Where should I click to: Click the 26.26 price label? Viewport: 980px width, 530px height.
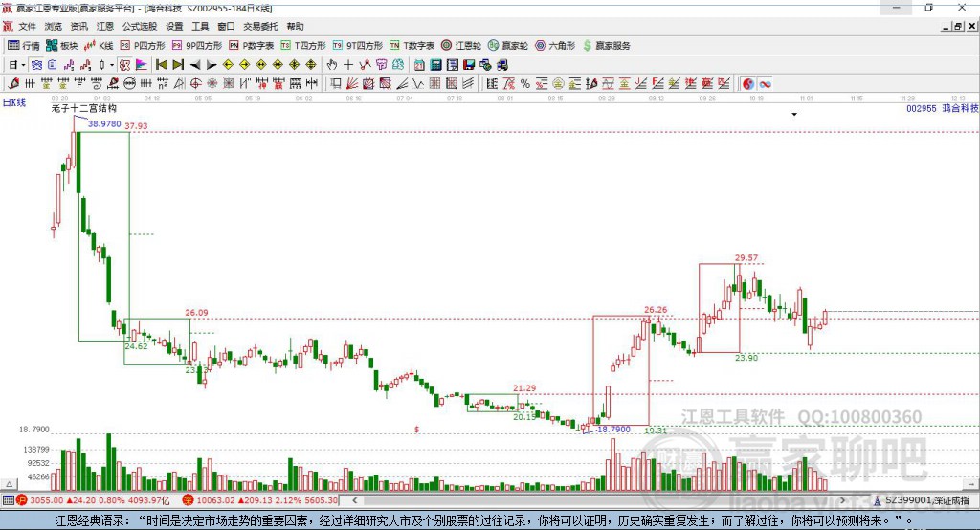(656, 309)
